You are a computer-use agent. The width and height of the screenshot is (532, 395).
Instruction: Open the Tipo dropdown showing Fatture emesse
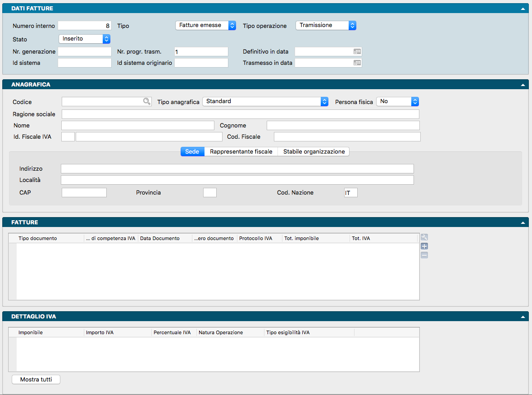click(x=205, y=26)
